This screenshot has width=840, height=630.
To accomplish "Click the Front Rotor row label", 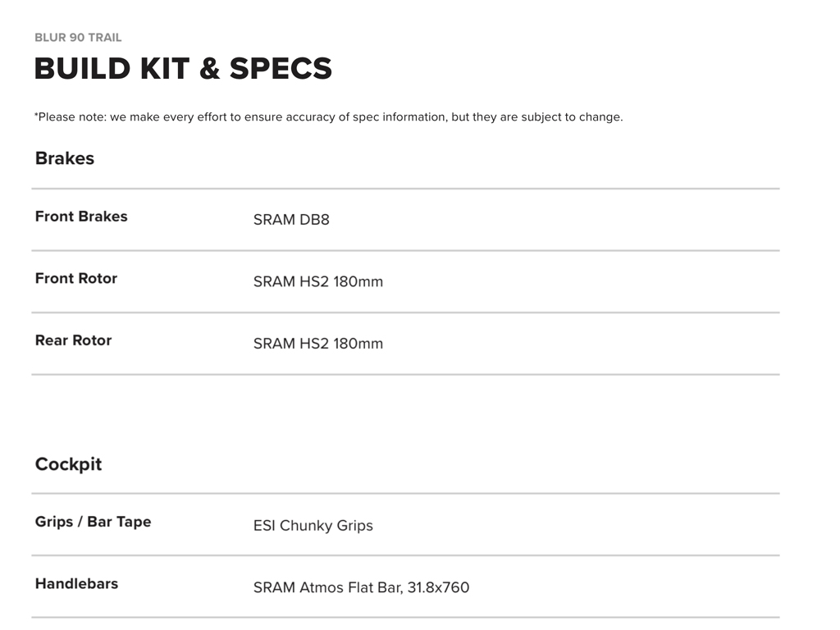I will tap(76, 279).
